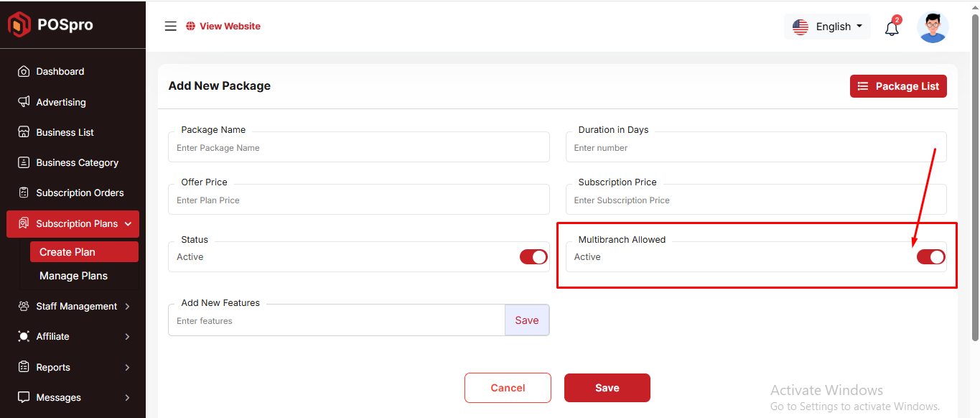The image size is (980, 418).
Task: Click the hamburger menu icon
Action: [170, 27]
